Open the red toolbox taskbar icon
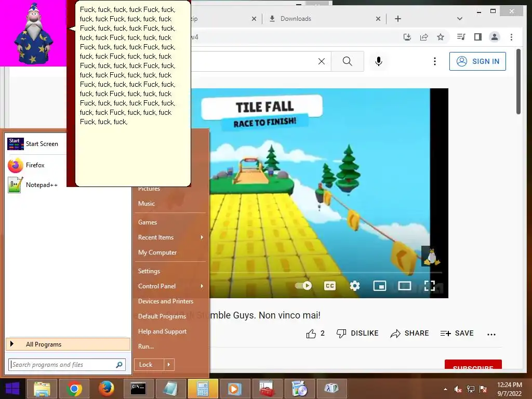The width and height of the screenshot is (532, 399). [x=267, y=389]
